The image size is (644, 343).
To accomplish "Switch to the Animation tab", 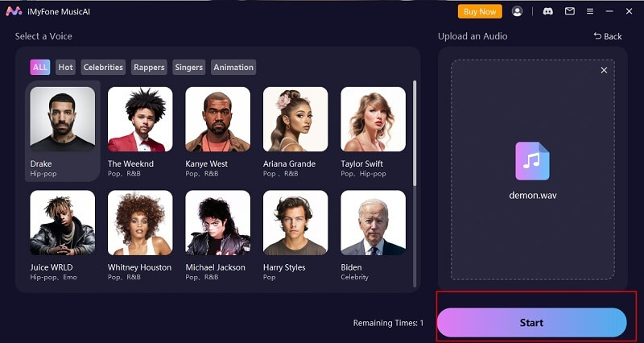I will 233,68.
